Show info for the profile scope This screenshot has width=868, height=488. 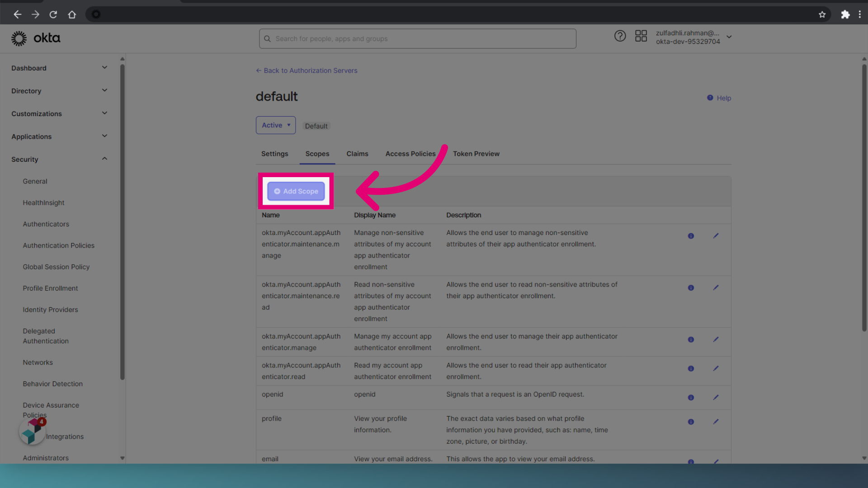(691, 422)
